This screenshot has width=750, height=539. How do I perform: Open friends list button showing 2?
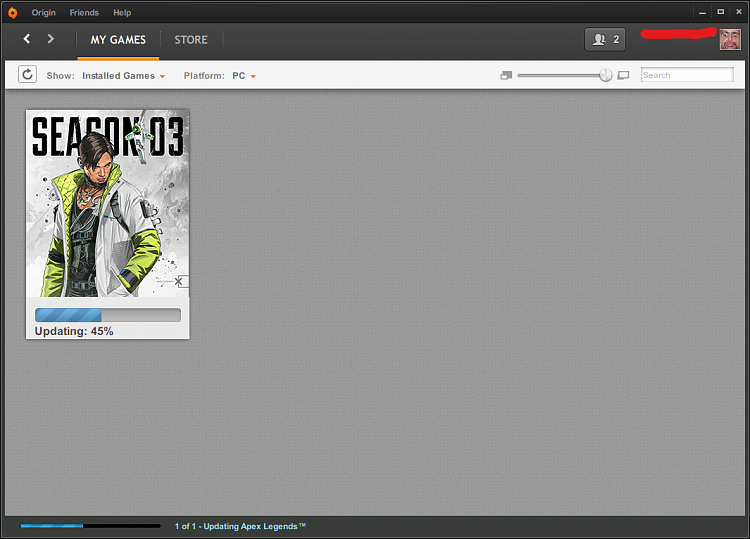click(x=605, y=40)
